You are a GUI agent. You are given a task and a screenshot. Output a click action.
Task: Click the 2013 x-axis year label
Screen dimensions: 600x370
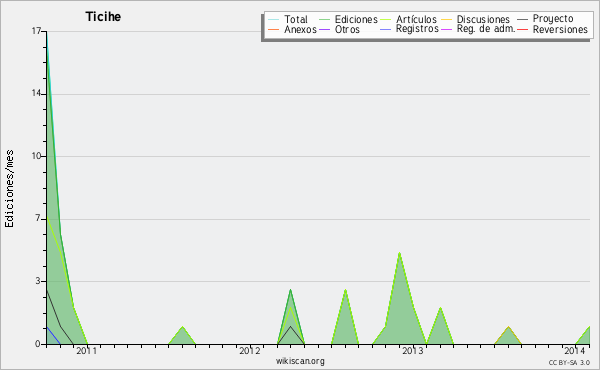coord(412,351)
